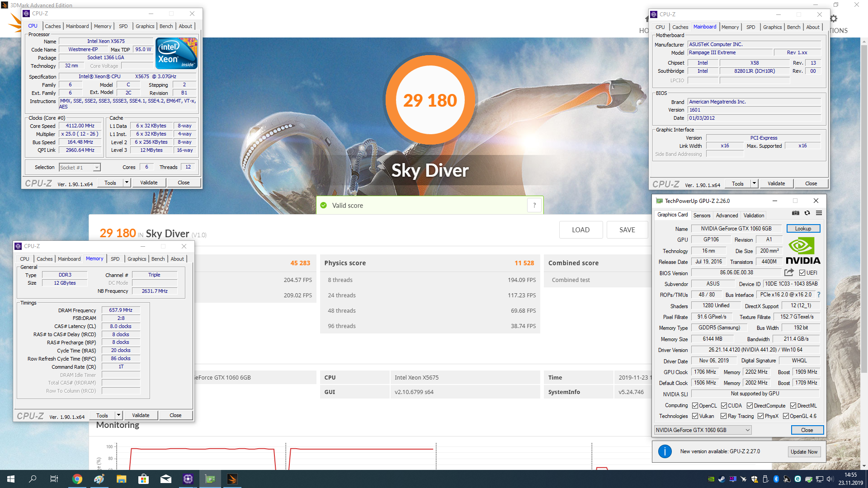The width and height of the screenshot is (868, 488).
Task: Click the GPU Name field in GPU-Z
Action: click(736, 229)
